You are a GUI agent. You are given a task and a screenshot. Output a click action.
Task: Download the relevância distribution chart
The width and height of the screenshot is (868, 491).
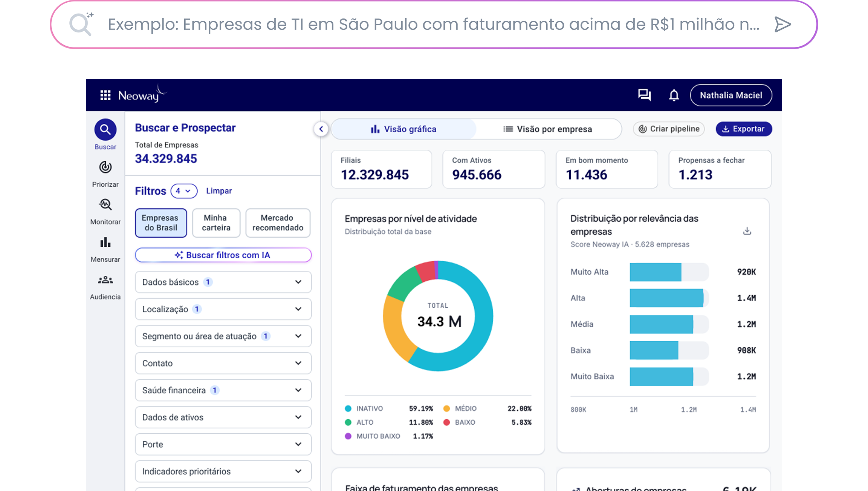coord(747,231)
